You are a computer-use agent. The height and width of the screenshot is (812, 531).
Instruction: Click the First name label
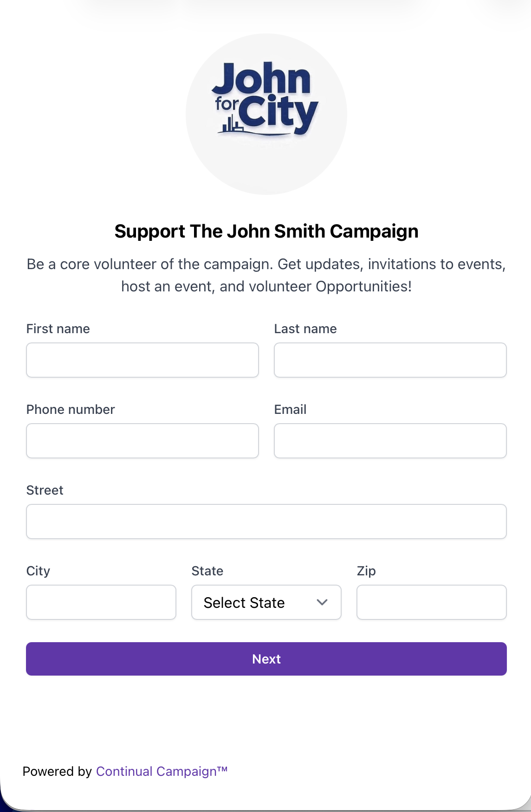[x=58, y=329]
